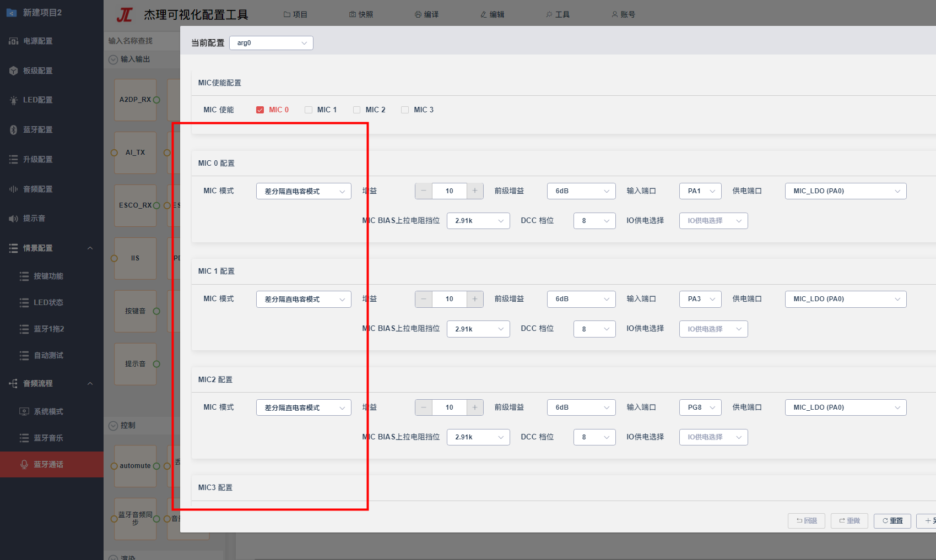Open the 当前配置 arg0 dropdown
936x560 pixels.
pos(271,43)
